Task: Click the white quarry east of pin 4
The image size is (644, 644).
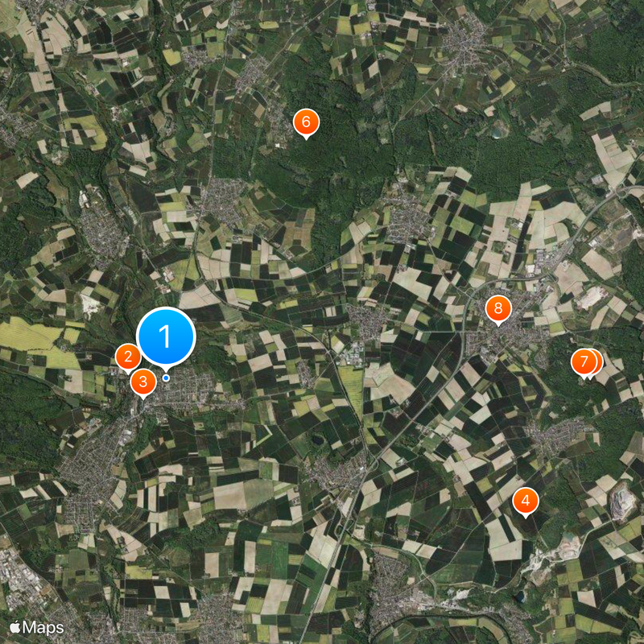Action: [619, 502]
